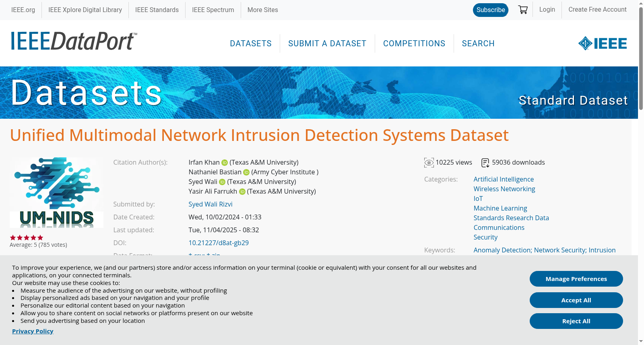Image resolution: width=644 pixels, height=345 pixels.
Task: Open Syed Wali's ORCID icon
Action: (x=222, y=182)
